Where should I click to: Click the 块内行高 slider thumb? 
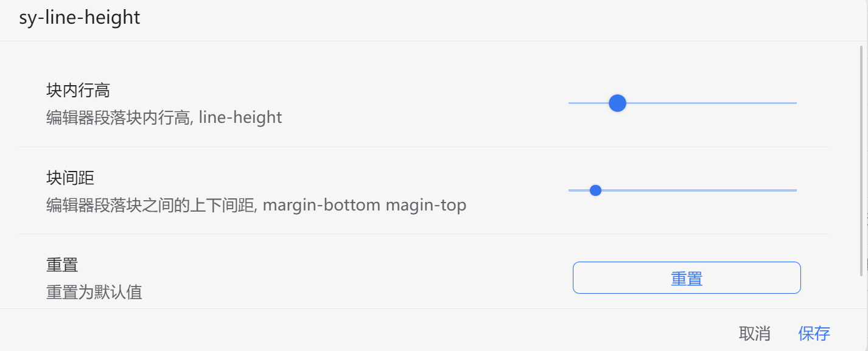coord(618,103)
